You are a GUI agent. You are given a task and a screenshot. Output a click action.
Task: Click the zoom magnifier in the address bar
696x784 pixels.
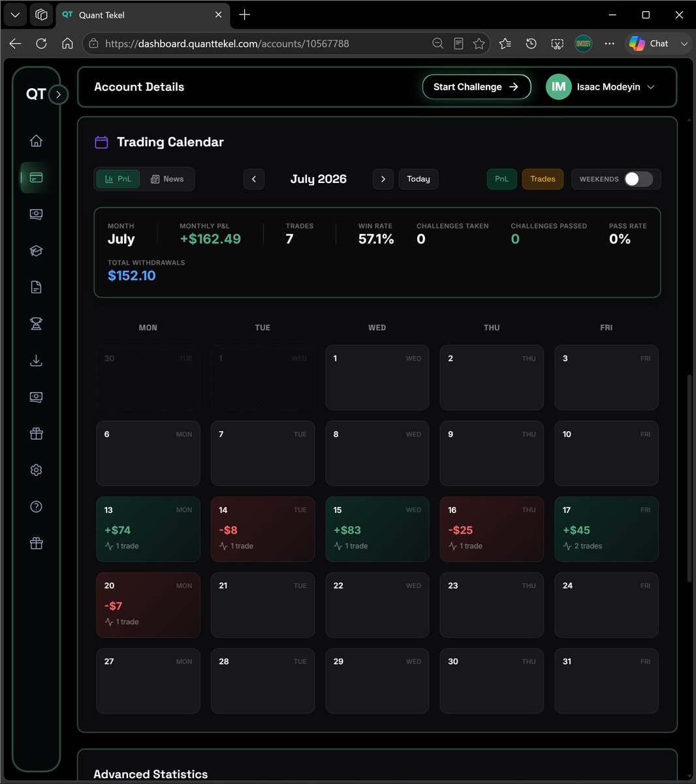(438, 44)
